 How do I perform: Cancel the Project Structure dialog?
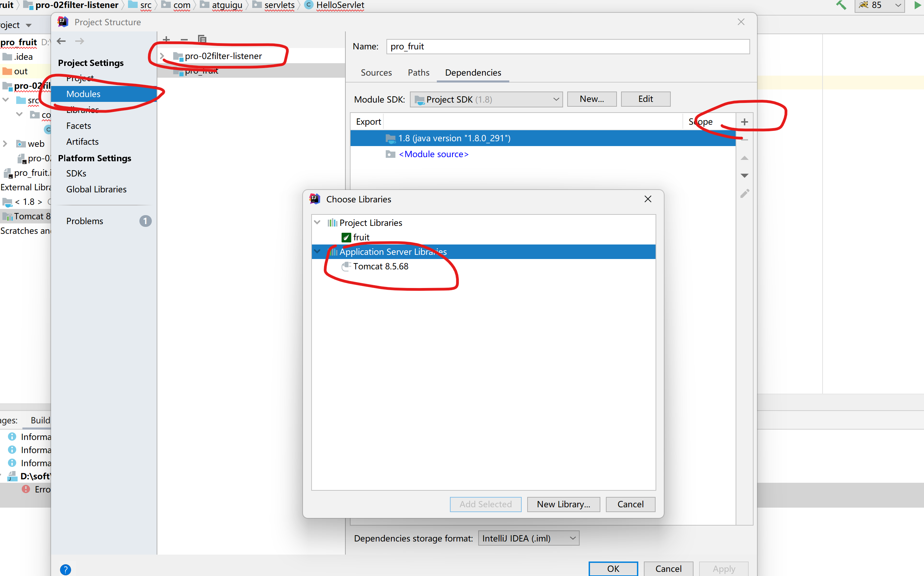[x=668, y=569]
